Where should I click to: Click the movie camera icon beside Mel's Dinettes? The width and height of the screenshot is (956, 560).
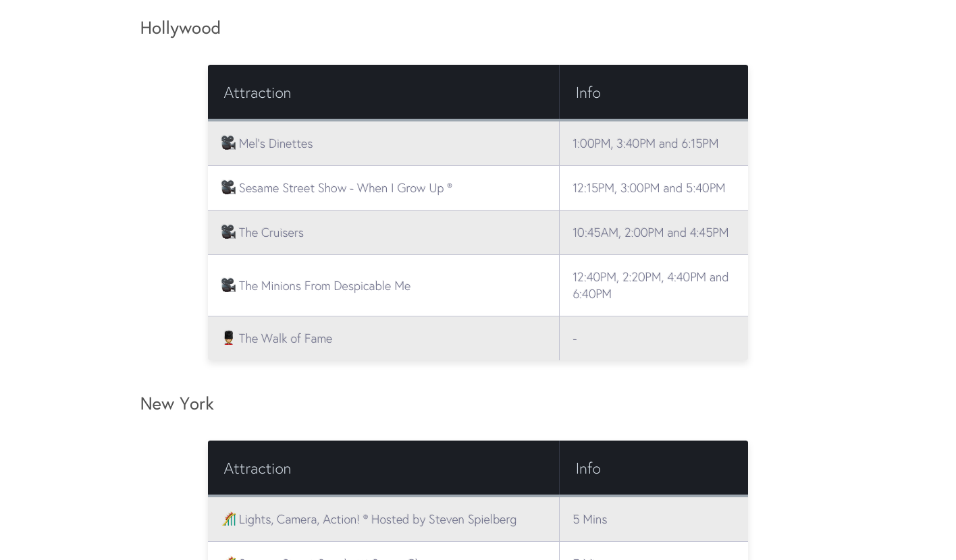coord(228,143)
